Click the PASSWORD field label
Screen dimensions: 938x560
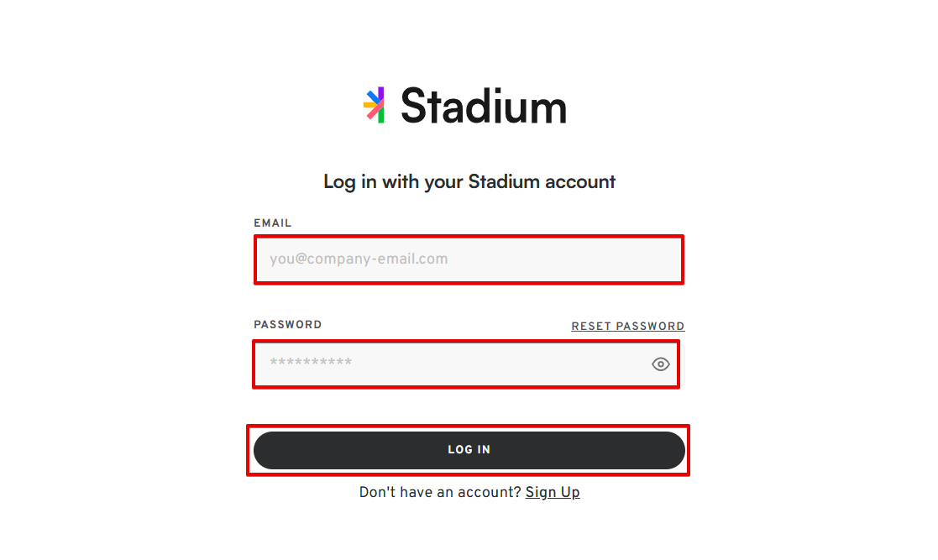click(x=288, y=324)
